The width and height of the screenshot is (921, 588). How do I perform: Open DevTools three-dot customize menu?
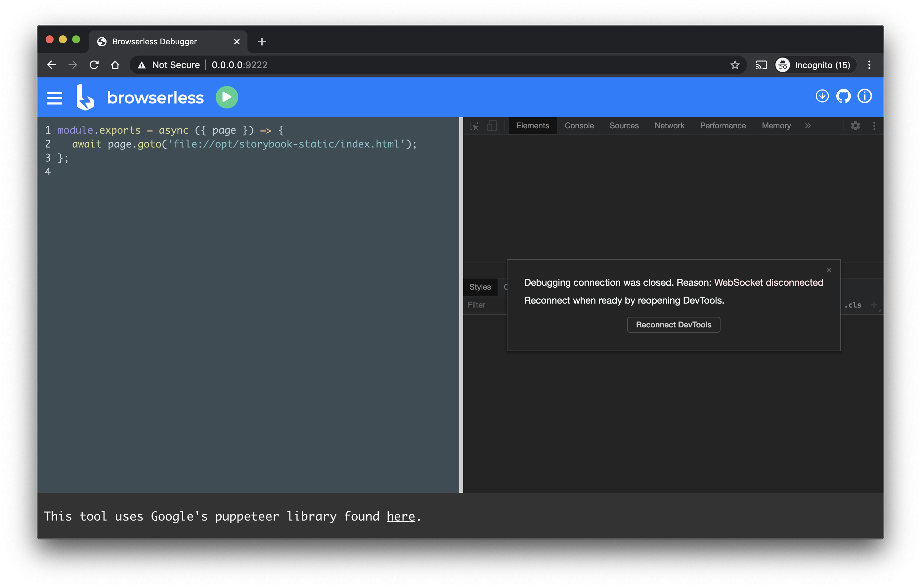point(874,126)
